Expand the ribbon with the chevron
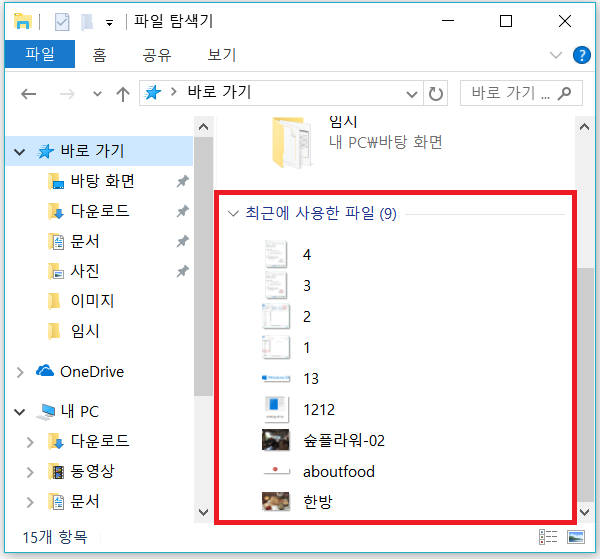Image resolution: width=600 pixels, height=559 pixels. [556, 55]
